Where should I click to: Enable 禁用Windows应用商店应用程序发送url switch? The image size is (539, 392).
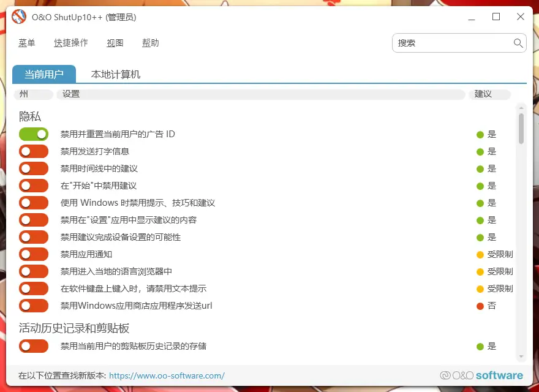34,306
